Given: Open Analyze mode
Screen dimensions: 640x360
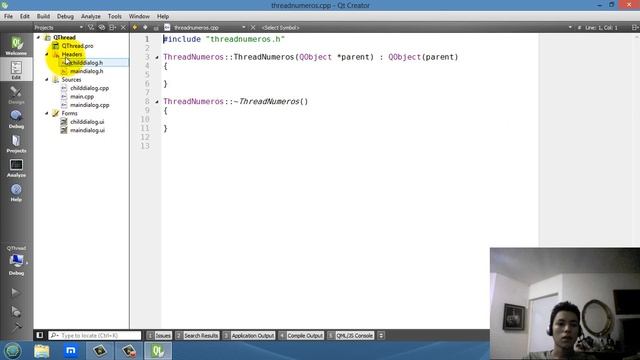Looking at the screenshot, I should (16, 168).
